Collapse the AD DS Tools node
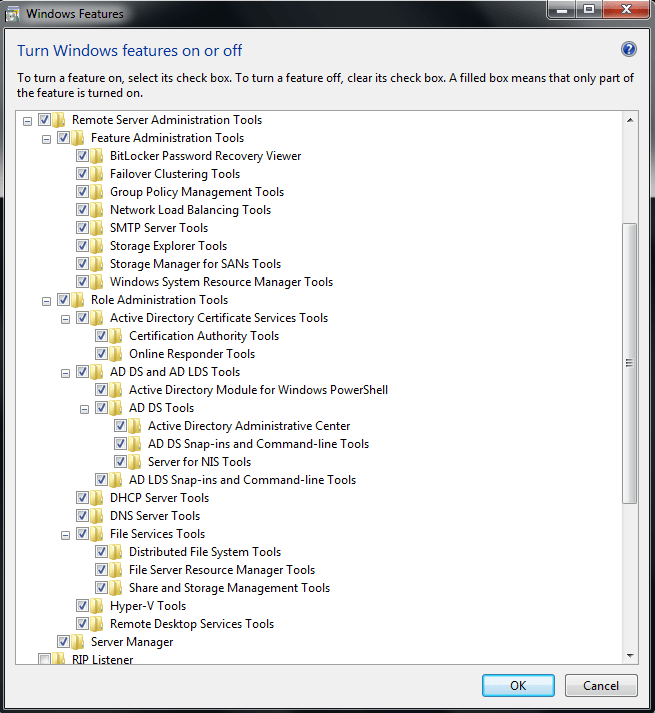This screenshot has width=655, height=713. click(85, 409)
